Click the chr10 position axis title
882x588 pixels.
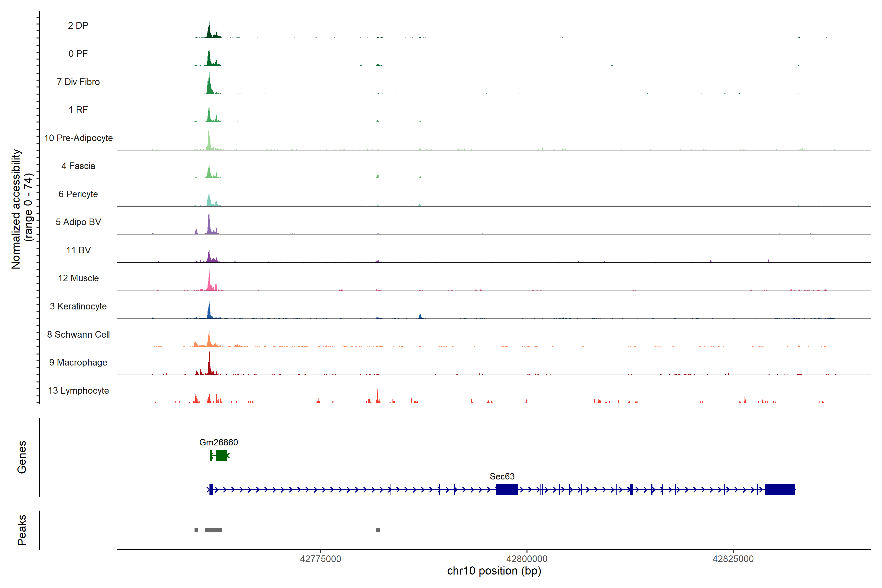[494, 571]
